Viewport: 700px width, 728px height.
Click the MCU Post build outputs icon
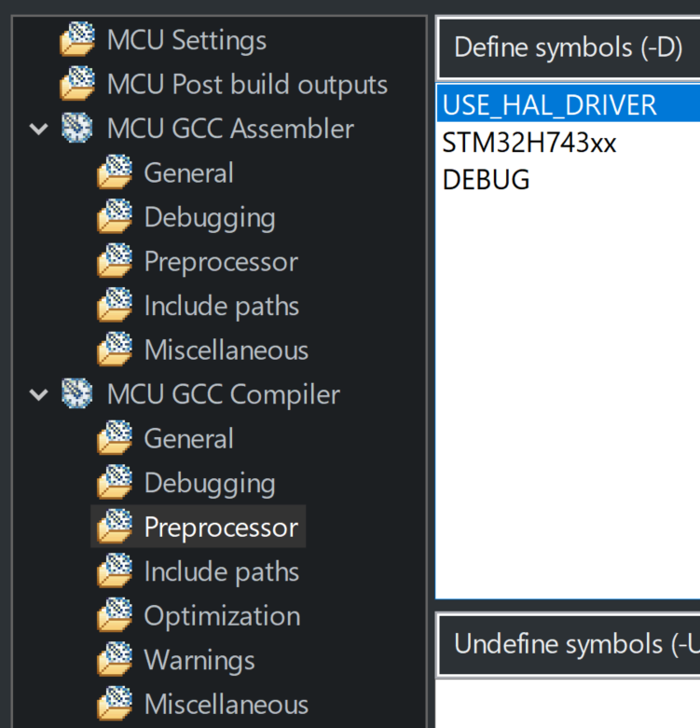[77, 84]
